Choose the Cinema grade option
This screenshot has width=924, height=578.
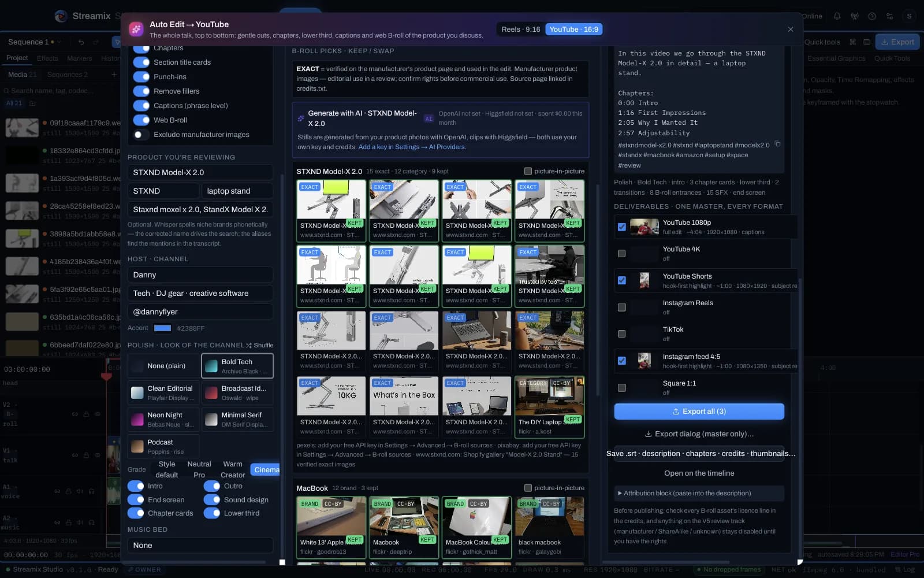(x=266, y=469)
